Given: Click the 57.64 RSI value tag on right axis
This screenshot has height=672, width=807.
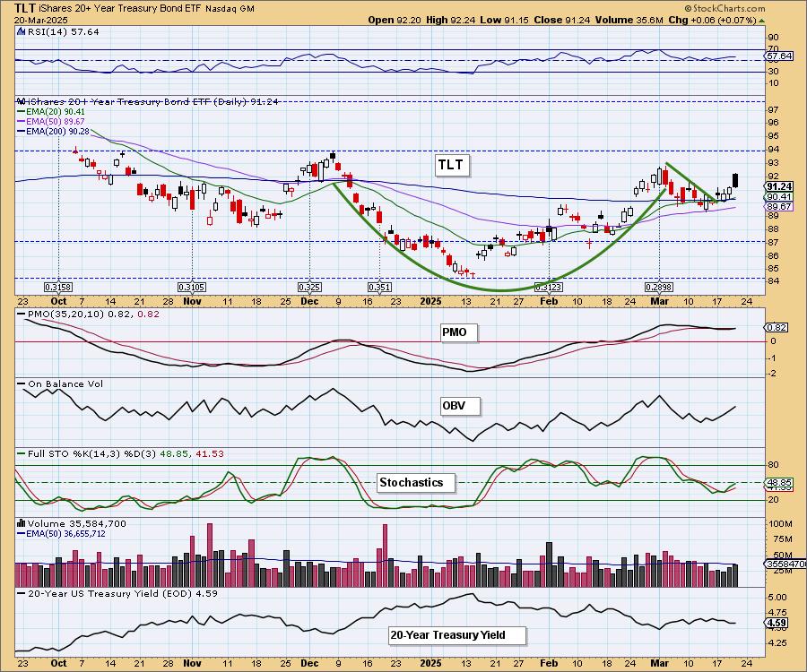Looking at the screenshot, I should click(779, 56).
